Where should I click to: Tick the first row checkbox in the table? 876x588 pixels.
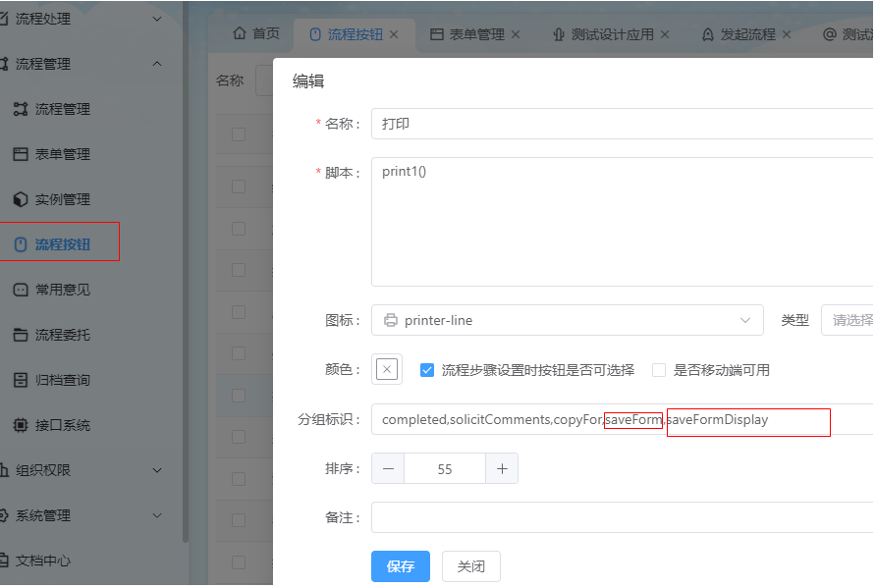tap(239, 134)
